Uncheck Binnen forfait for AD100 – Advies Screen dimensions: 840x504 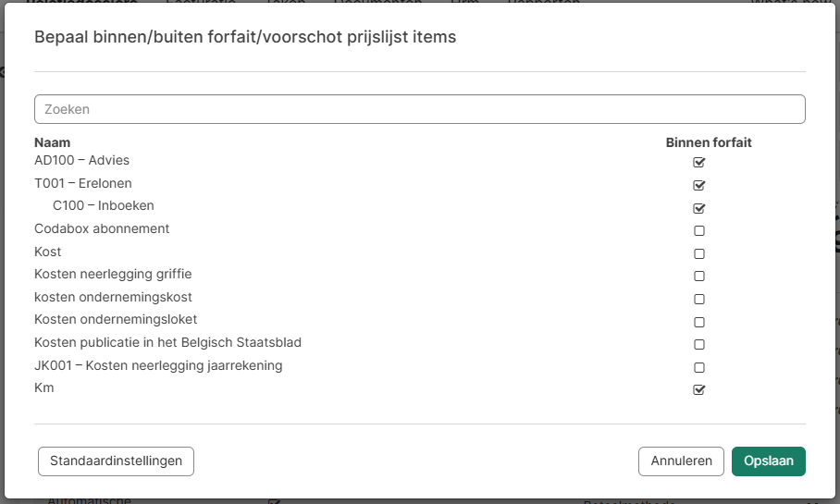point(699,162)
